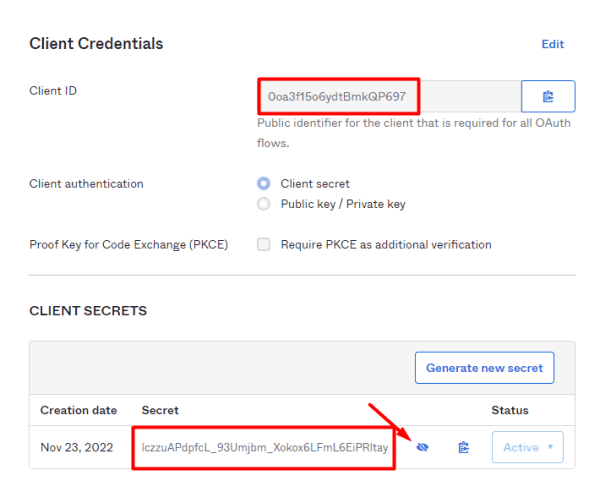Click the Nov 23, 2022 creation date

pyautogui.click(x=77, y=448)
